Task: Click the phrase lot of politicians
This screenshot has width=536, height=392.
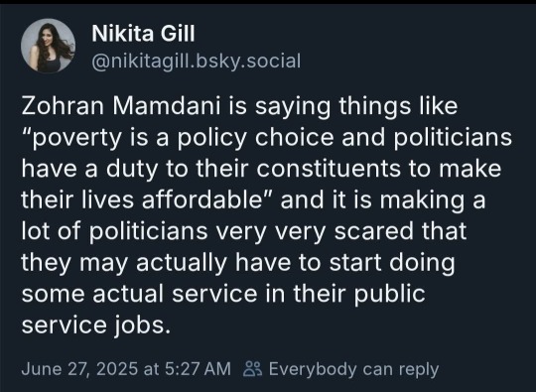Action: coord(114,231)
